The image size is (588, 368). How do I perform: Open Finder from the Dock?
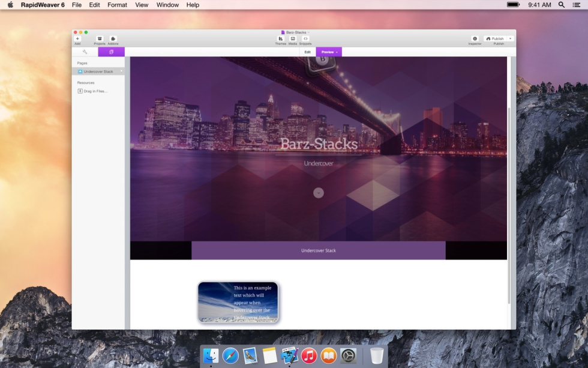pos(211,355)
